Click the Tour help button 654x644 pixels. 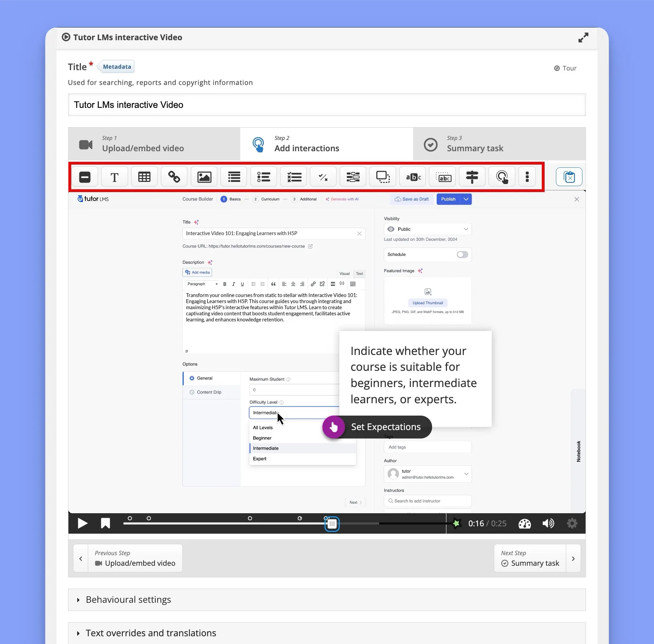pyautogui.click(x=565, y=68)
